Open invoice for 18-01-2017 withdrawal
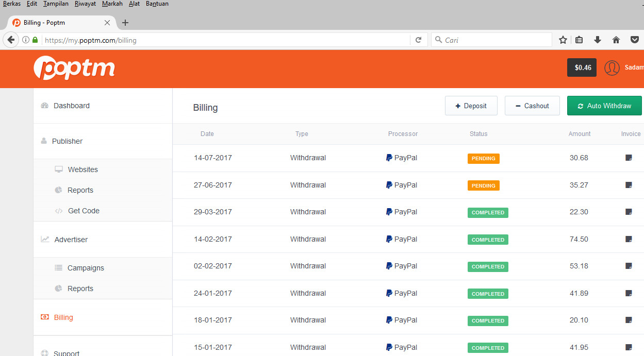 click(629, 320)
